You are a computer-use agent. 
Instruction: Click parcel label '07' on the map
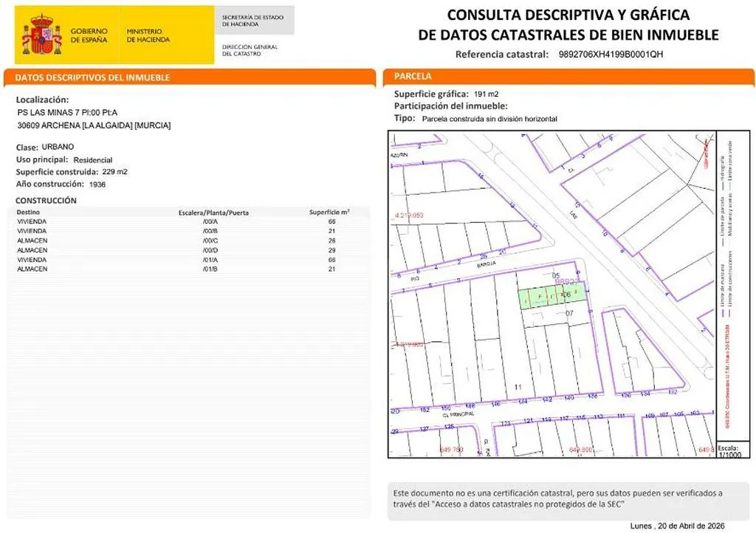tap(569, 313)
